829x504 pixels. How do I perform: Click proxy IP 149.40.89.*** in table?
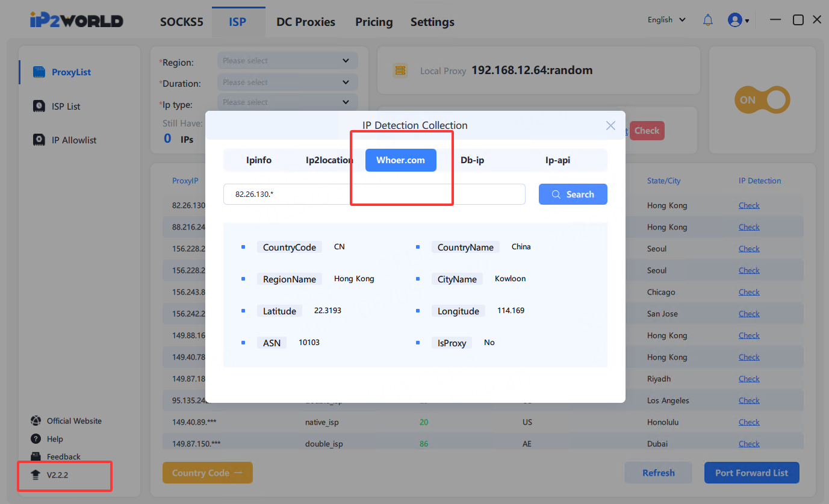point(196,422)
